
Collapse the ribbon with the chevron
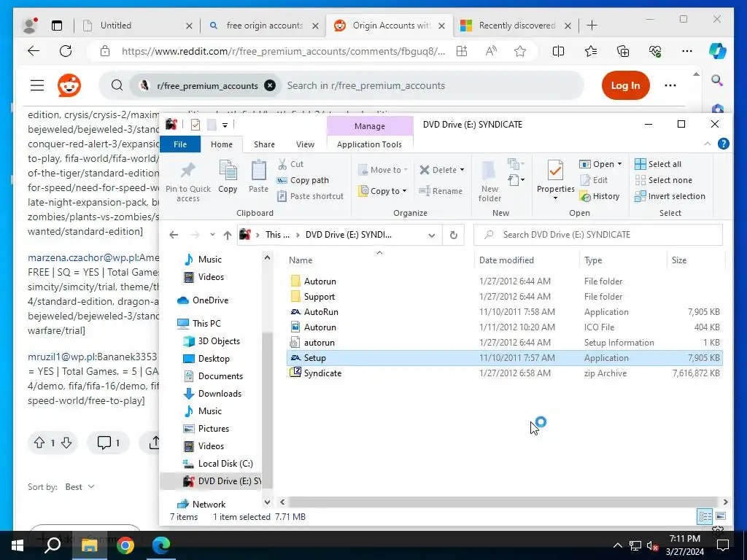tap(708, 144)
